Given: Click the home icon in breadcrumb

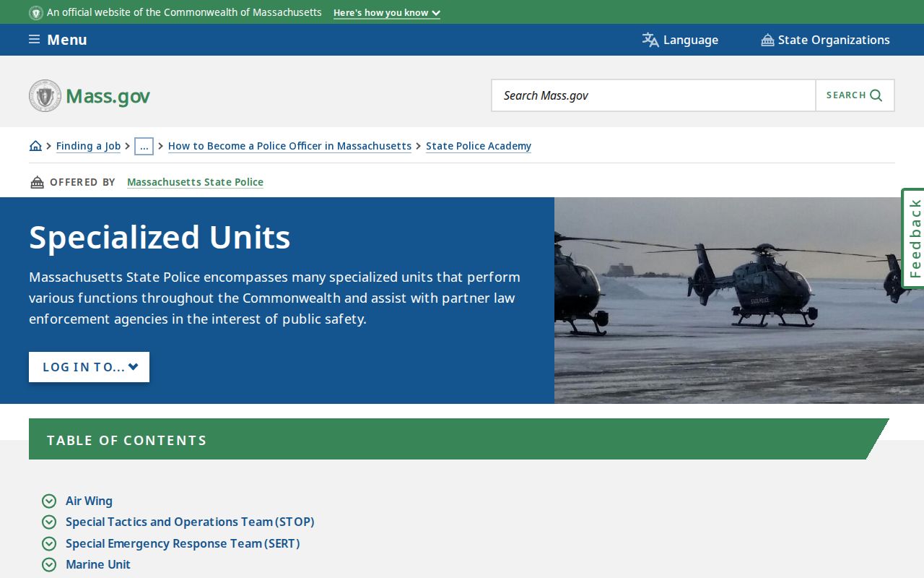Looking at the screenshot, I should pos(35,146).
